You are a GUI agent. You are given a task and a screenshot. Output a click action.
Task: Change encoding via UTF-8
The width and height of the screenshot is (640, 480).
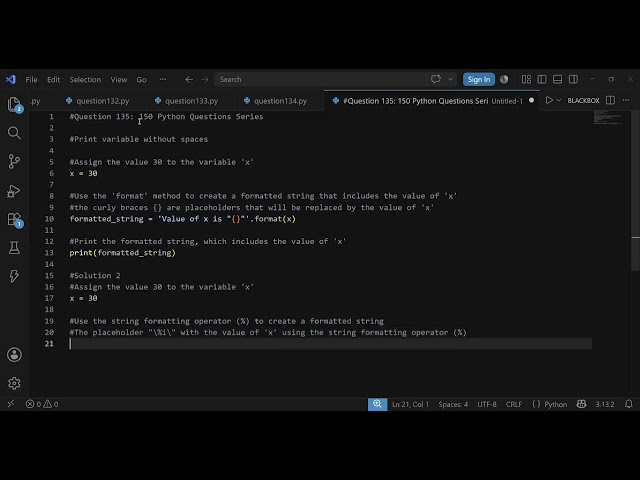[487, 404]
